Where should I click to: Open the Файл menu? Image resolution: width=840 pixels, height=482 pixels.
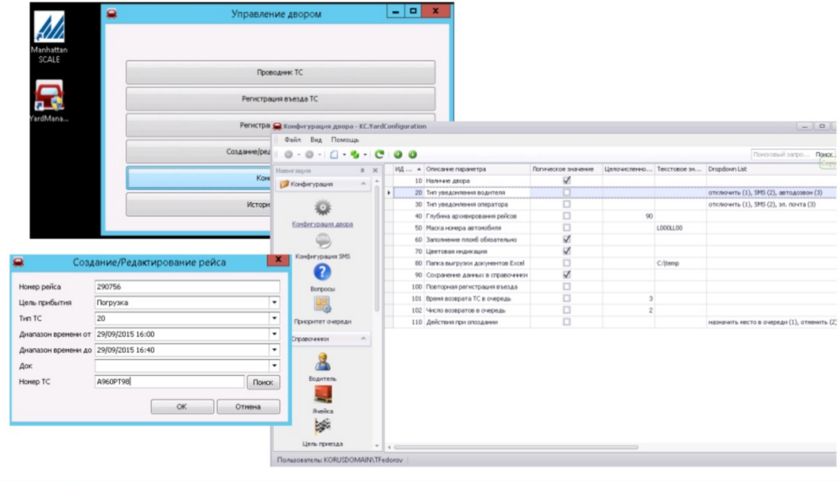(x=293, y=140)
